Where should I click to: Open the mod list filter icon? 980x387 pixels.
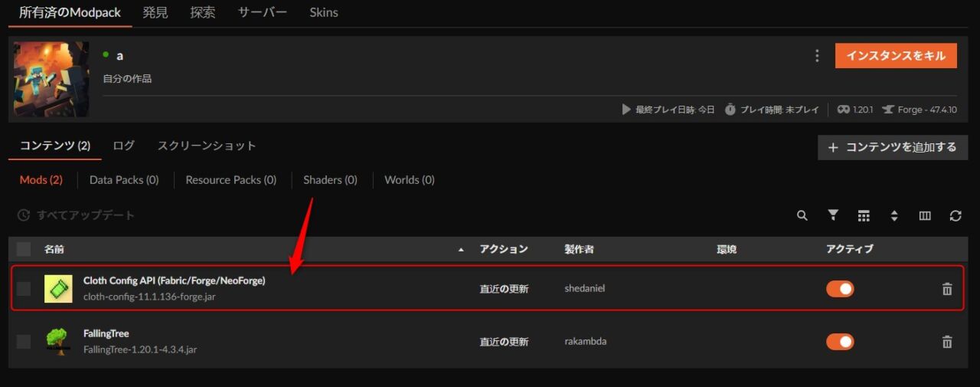pos(833,215)
